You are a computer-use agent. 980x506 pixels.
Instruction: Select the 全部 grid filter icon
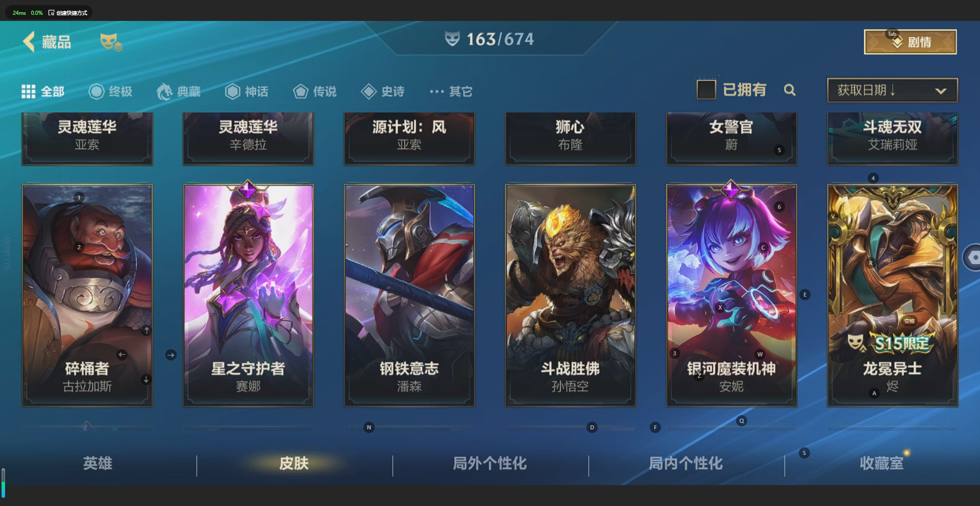tap(28, 91)
